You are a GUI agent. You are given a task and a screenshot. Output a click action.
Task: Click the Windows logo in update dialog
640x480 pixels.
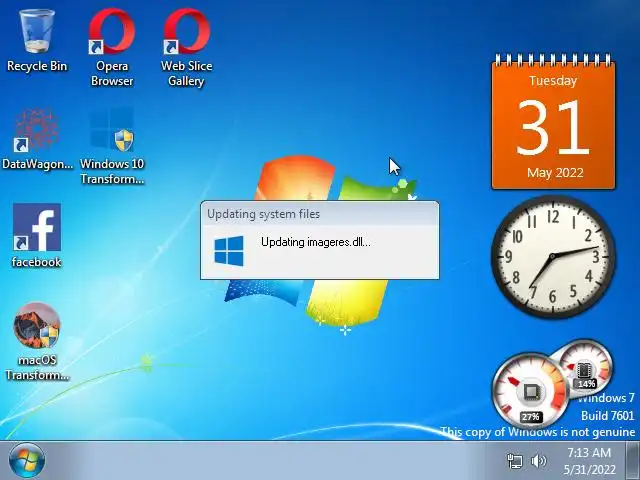pyautogui.click(x=229, y=251)
